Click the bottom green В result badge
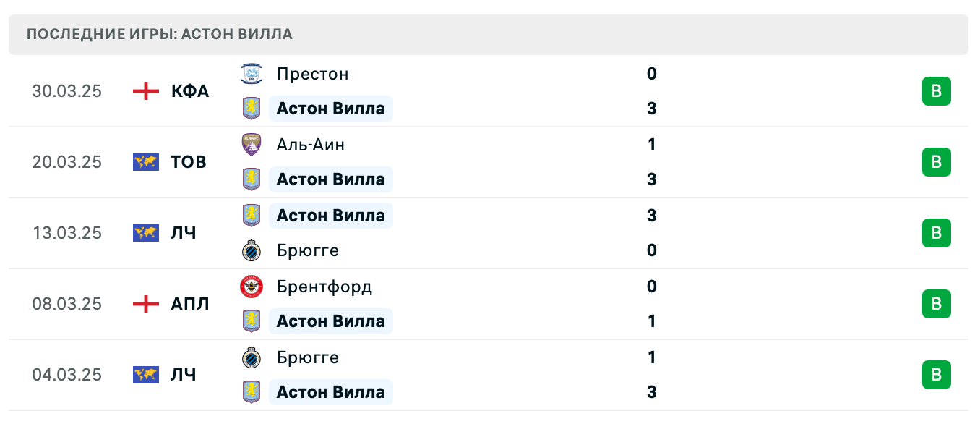The width and height of the screenshot is (980, 424). point(937,375)
